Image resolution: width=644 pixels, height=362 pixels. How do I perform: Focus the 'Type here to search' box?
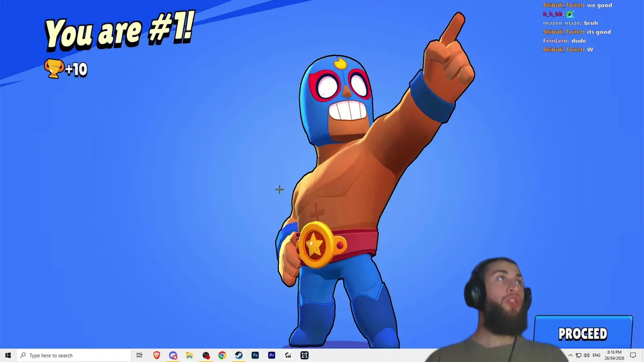click(73, 355)
